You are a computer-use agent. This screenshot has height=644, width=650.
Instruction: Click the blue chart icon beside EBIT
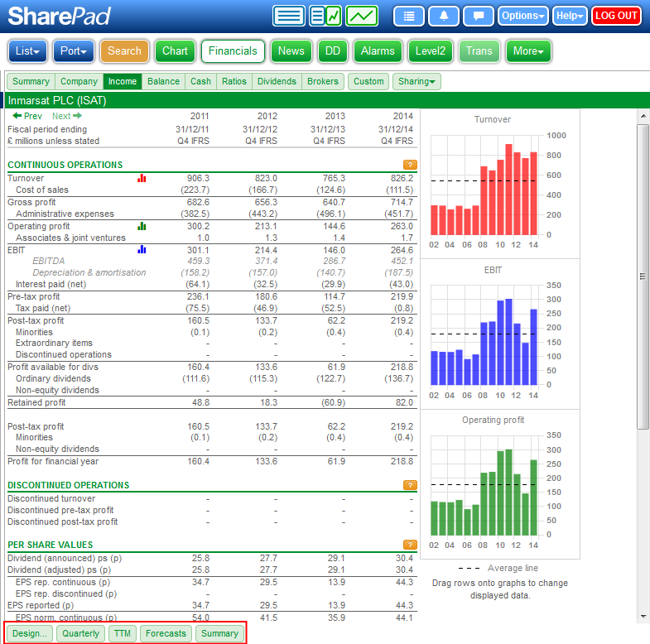142,249
